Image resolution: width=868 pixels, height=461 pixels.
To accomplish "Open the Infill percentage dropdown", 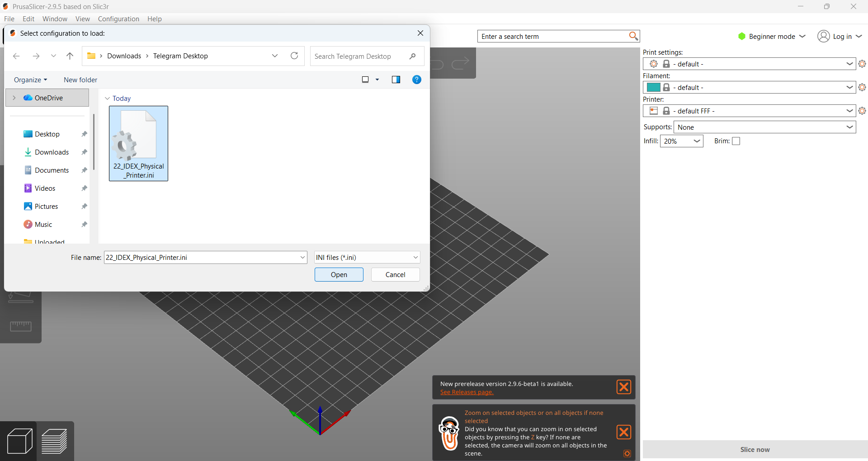I will click(682, 141).
